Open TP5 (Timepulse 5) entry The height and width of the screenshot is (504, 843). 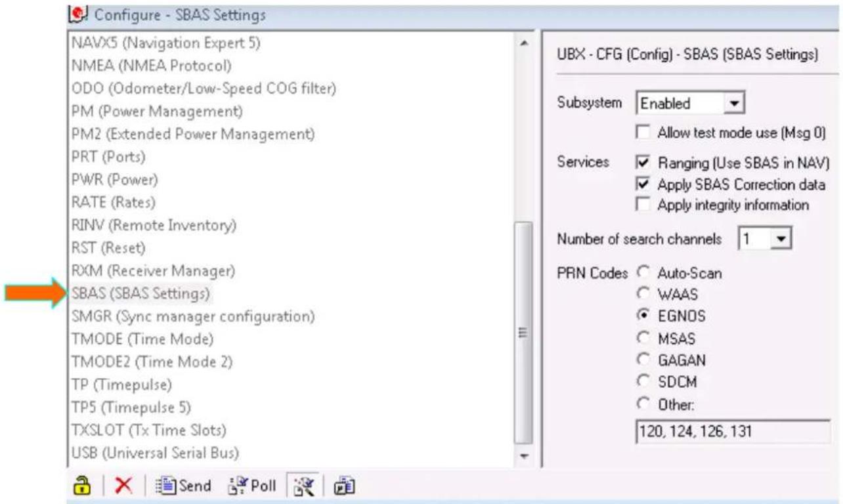(x=130, y=408)
